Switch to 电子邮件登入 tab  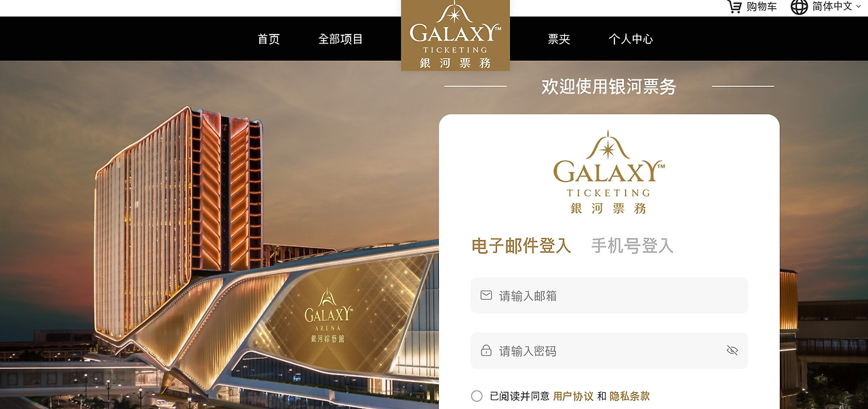click(521, 246)
